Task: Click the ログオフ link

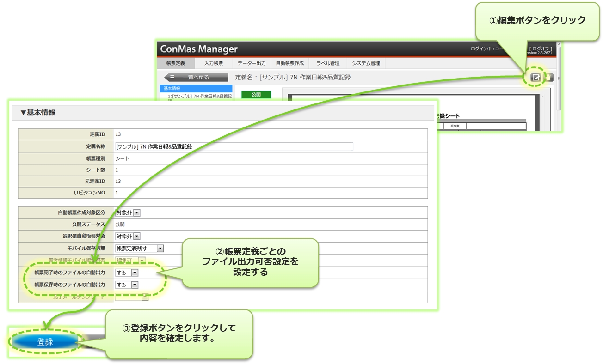Action: tap(540, 49)
